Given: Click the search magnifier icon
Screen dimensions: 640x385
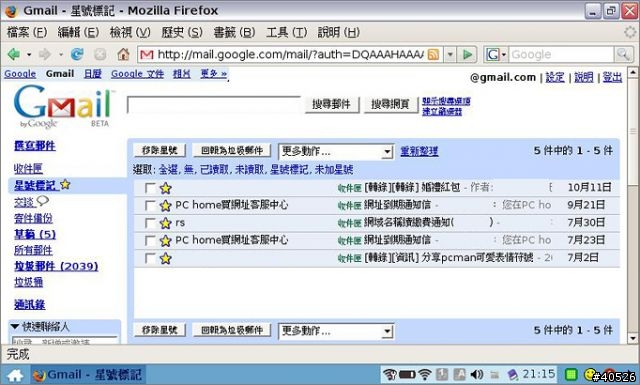Looking at the screenshot, I should point(623,54).
